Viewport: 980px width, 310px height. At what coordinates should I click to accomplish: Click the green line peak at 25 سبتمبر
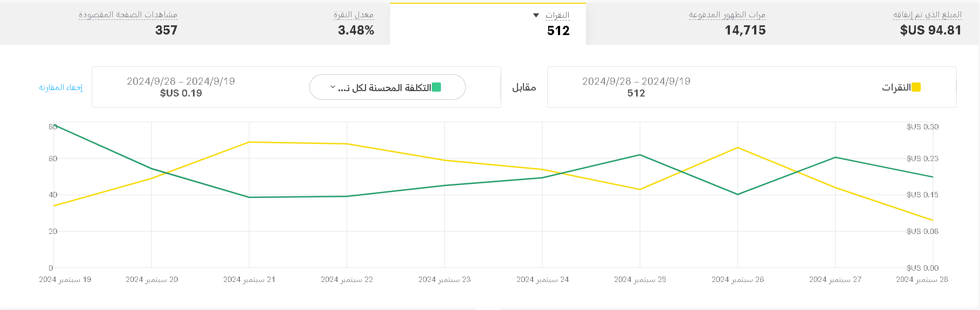640,155
